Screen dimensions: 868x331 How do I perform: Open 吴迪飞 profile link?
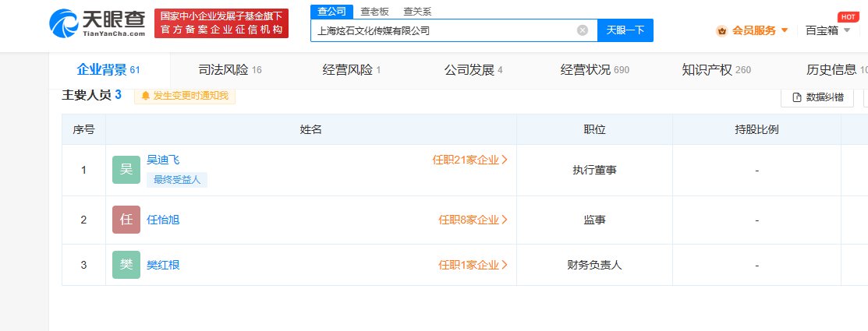(163, 160)
